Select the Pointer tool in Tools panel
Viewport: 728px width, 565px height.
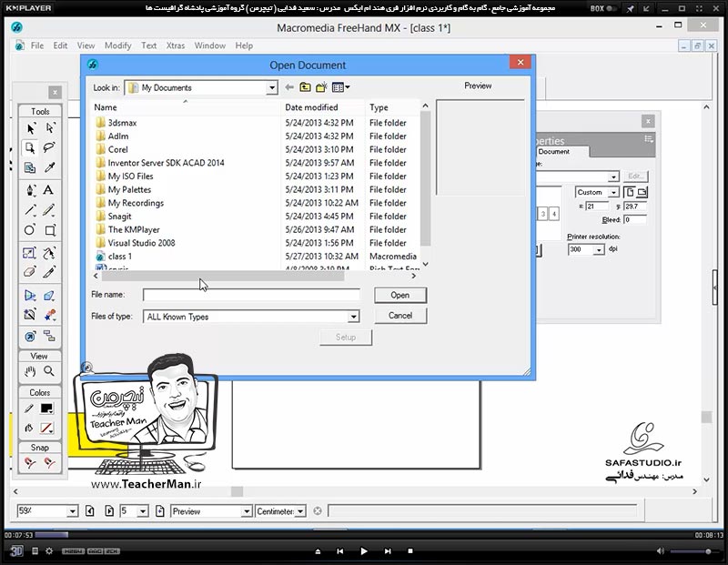(x=30, y=128)
